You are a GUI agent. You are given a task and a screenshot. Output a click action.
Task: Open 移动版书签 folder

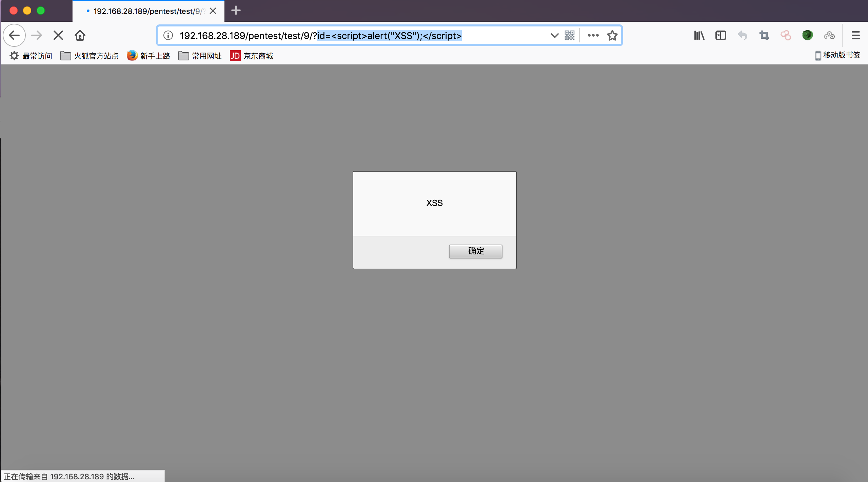coord(837,55)
